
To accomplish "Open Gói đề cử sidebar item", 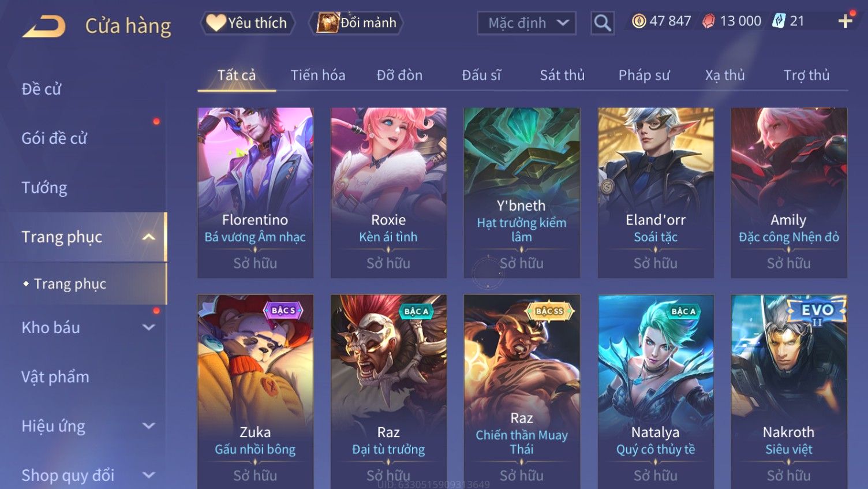I will (x=54, y=139).
